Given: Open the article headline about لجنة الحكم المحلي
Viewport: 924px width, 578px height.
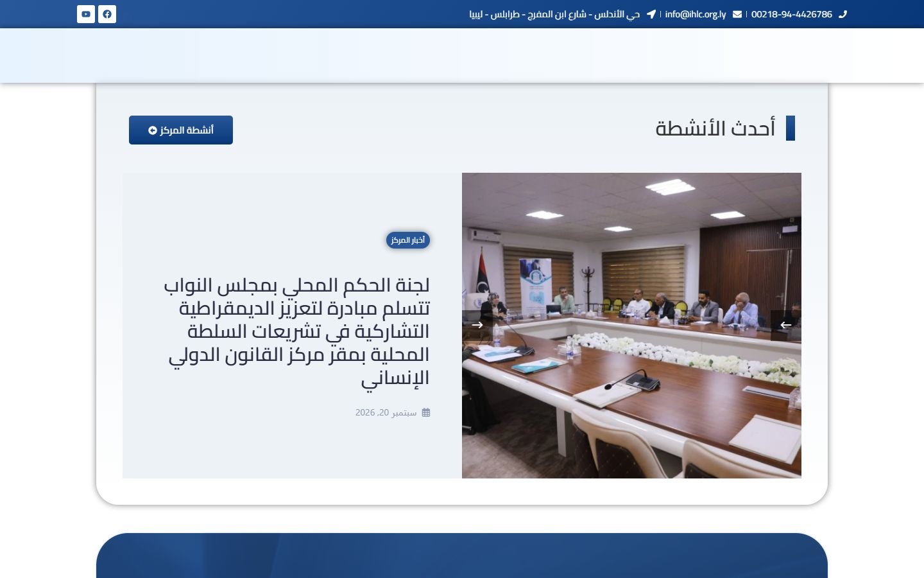Looking at the screenshot, I should (x=296, y=331).
